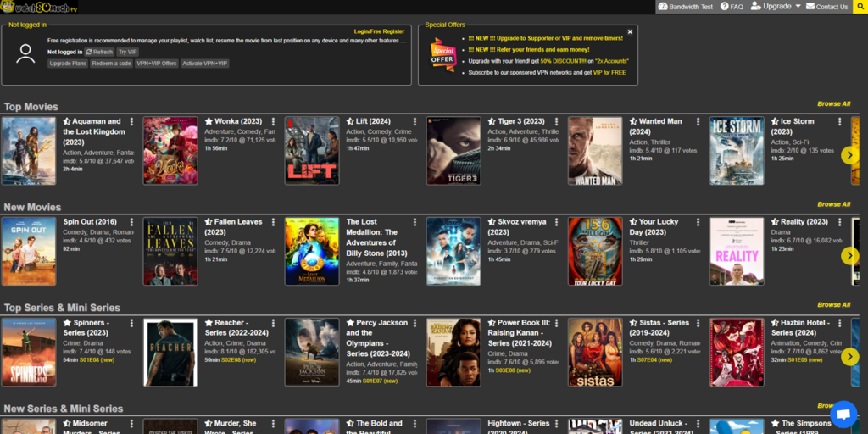
Task: Click the WatchSoMuch logo
Action: [x=38, y=7]
